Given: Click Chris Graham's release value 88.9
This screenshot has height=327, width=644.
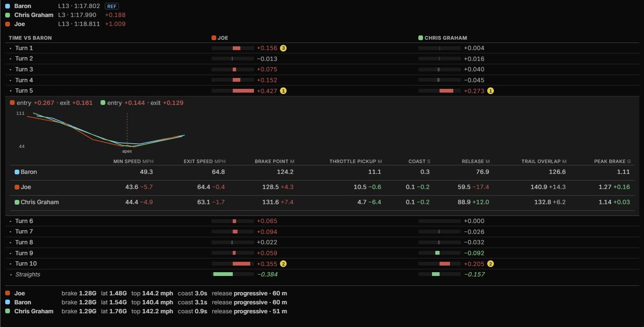Looking at the screenshot, I should click(x=464, y=202).
